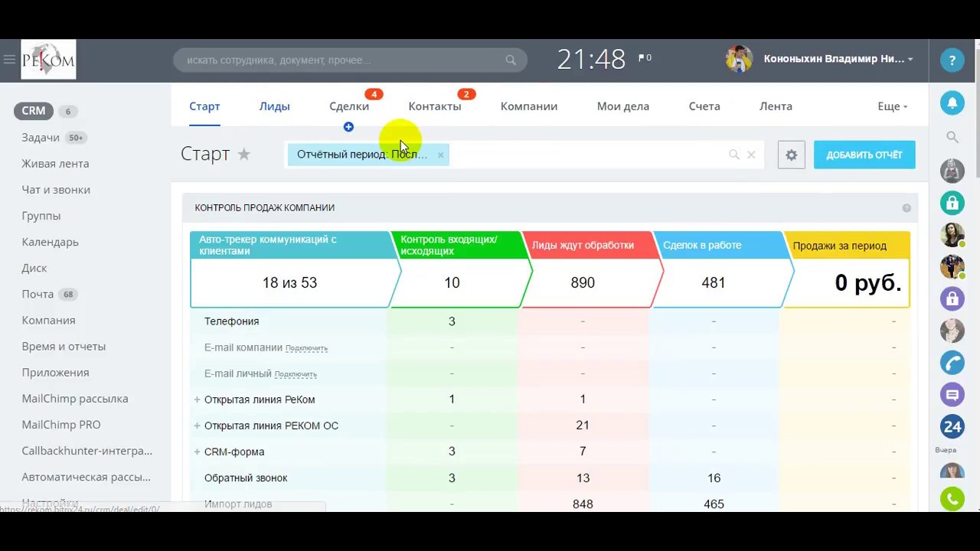Click the help icon in Контроль продаж header
This screenshot has height=551, width=980.
(x=906, y=208)
